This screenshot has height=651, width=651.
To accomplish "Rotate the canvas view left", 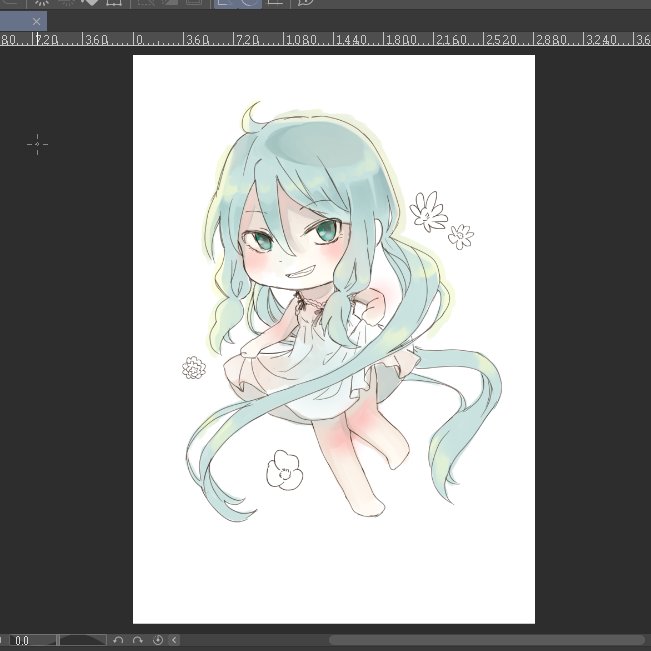I will (118, 640).
